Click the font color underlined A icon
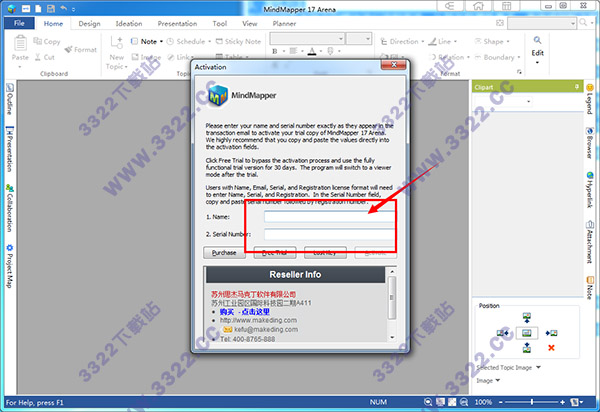 click(312, 51)
